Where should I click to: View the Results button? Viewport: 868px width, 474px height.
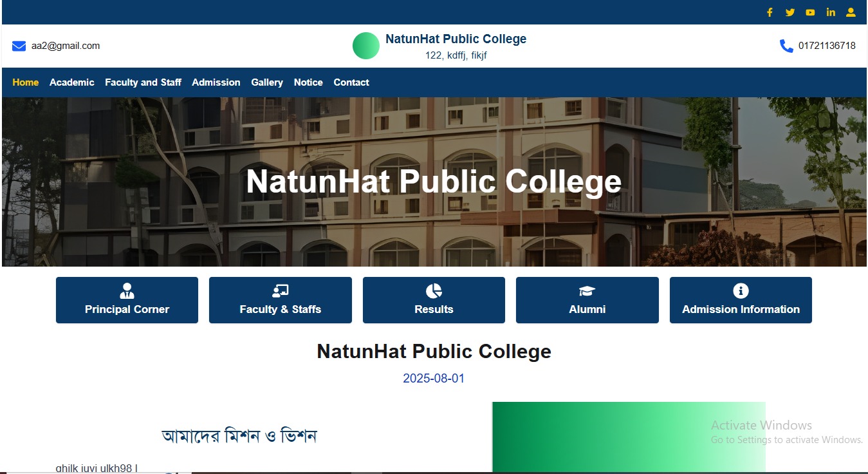(434, 300)
